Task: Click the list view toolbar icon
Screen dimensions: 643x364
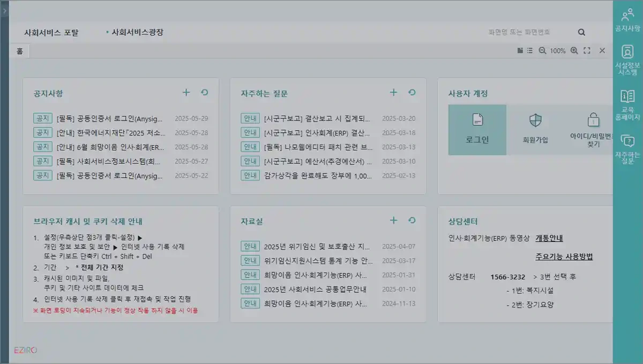Action: [529, 50]
